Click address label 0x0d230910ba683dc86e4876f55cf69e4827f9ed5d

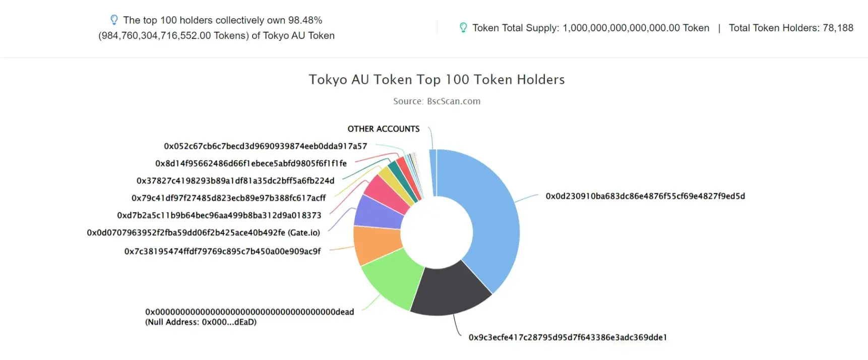click(x=645, y=196)
